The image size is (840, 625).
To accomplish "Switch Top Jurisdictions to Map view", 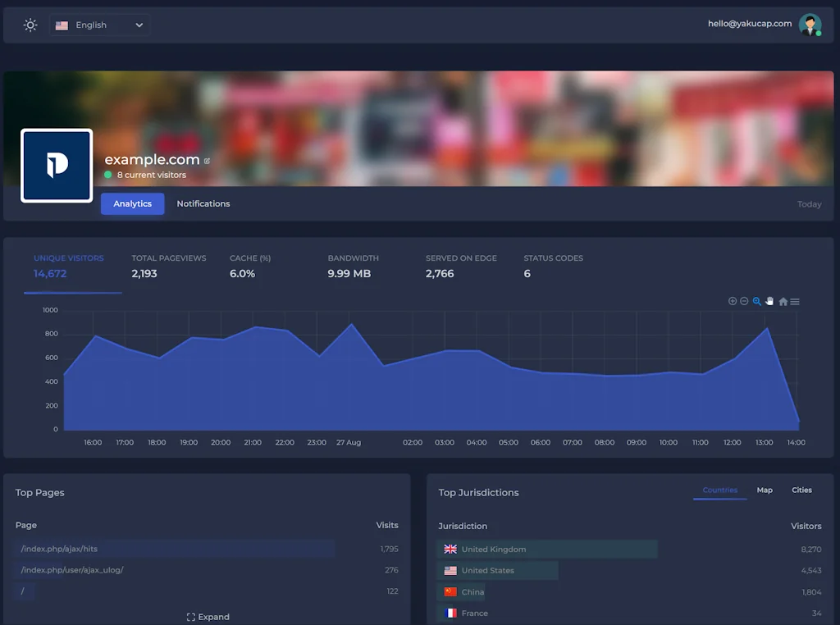I will coord(765,490).
